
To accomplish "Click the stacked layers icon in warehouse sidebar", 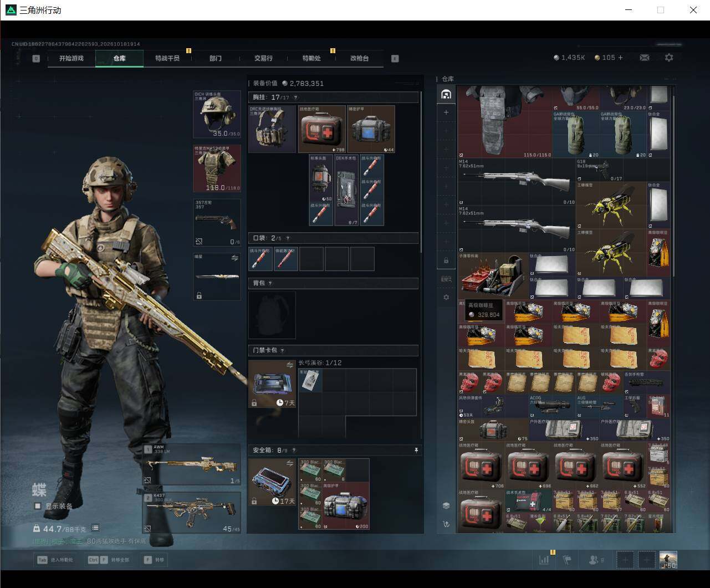I will 446,505.
